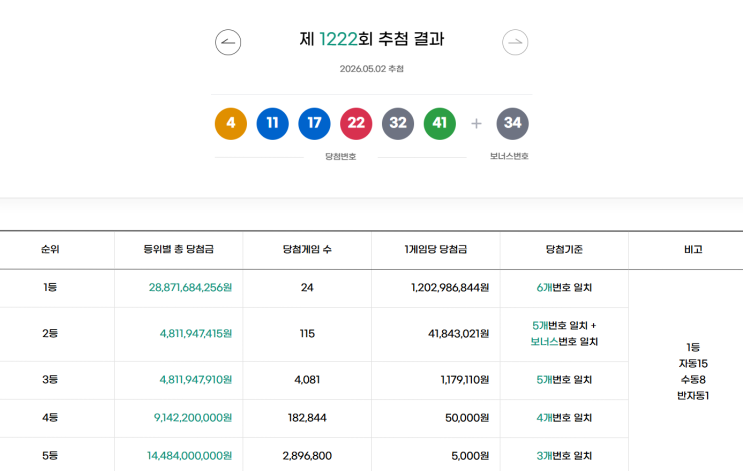Click the 4개번호 일치 criteria cell
The image size is (743, 471).
[x=564, y=418]
